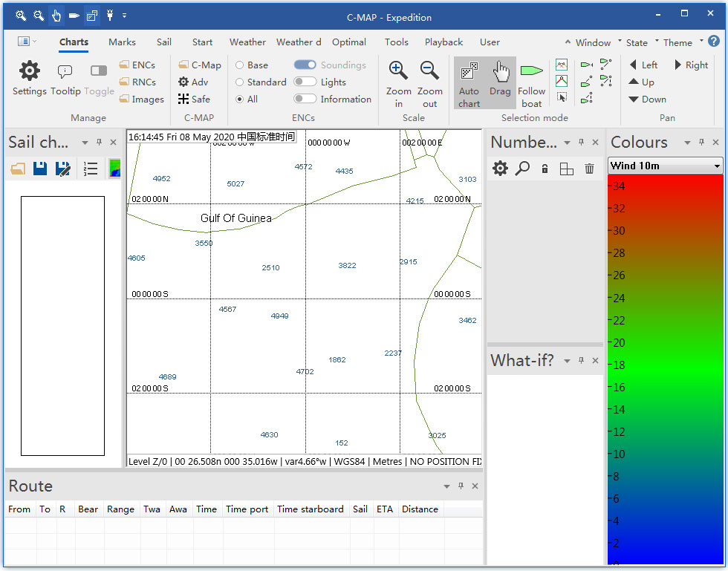The image size is (728, 571).
Task: Click the C-Map button
Action: [200, 65]
